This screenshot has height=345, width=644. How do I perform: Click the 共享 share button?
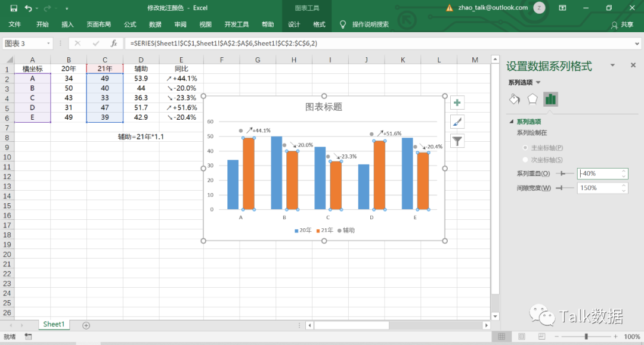click(623, 24)
